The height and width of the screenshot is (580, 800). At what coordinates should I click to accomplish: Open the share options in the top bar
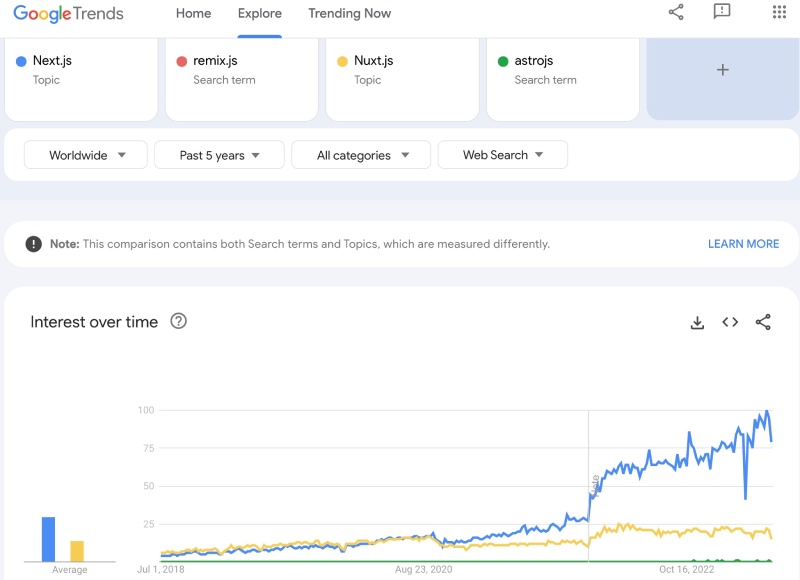[x=675, y=13]
